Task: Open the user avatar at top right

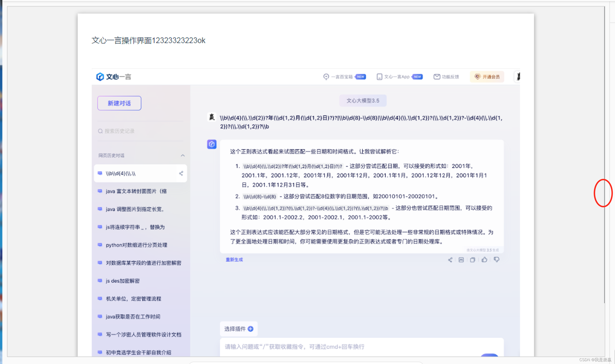Action: [517, 77]
